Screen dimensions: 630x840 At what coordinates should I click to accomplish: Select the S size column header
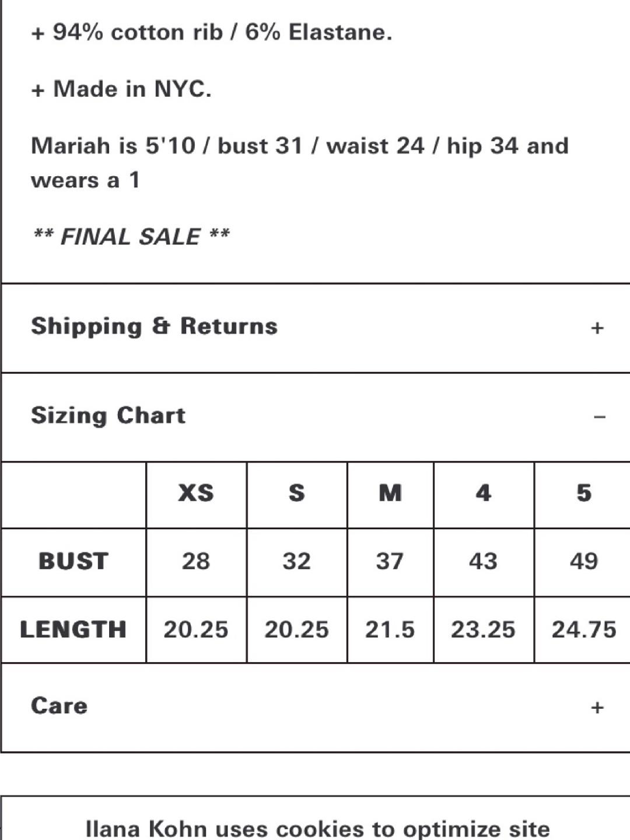[296, 494]
